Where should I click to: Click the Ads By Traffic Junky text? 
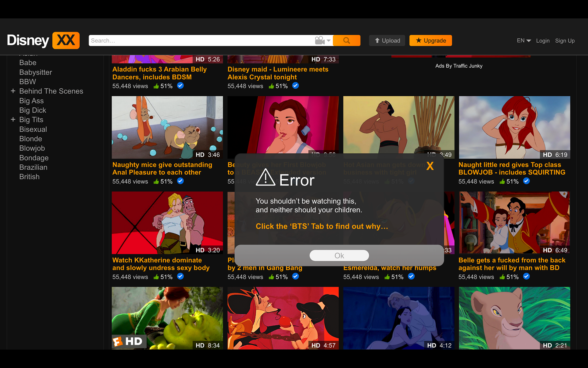(459, 66)
